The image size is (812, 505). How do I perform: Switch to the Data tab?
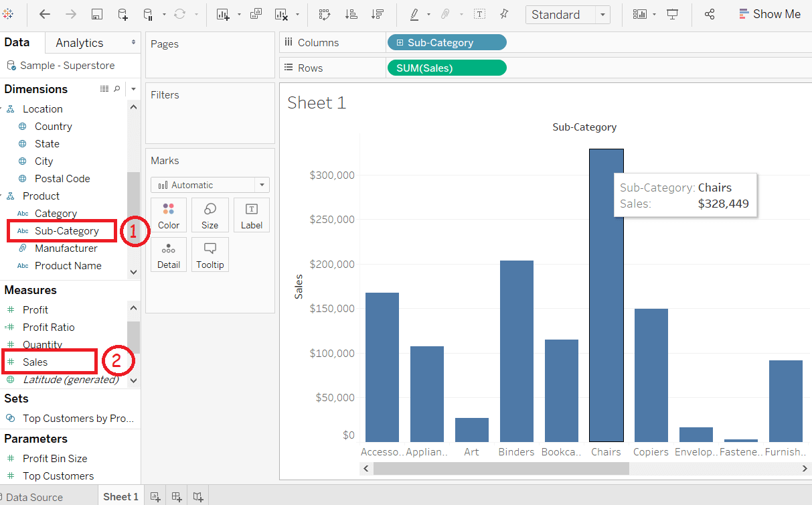(17, 42)
